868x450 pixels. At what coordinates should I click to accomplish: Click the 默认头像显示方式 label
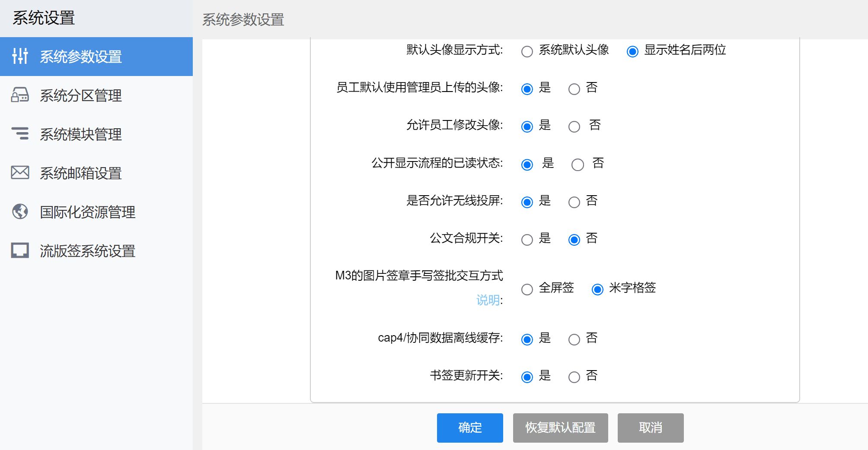pos(454,50)
